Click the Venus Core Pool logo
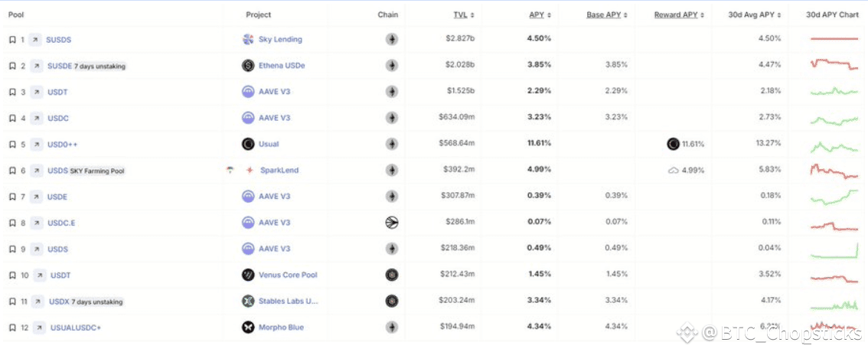The image size is (868, 352). pos(248,275)
